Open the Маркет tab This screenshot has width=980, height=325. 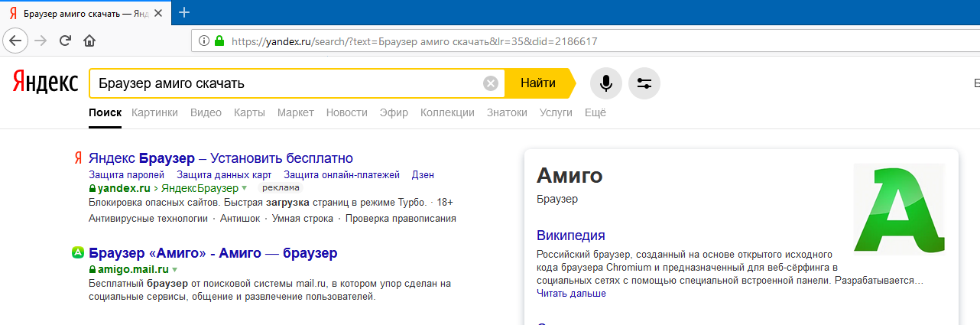pyautogui.click(x=296, y=112)
